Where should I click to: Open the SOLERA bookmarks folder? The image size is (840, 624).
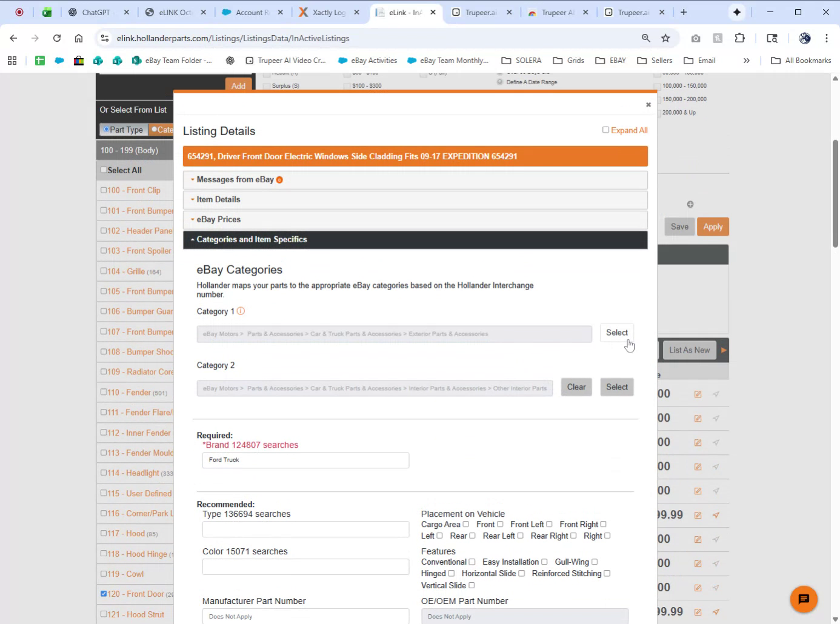tap(522, 61)
